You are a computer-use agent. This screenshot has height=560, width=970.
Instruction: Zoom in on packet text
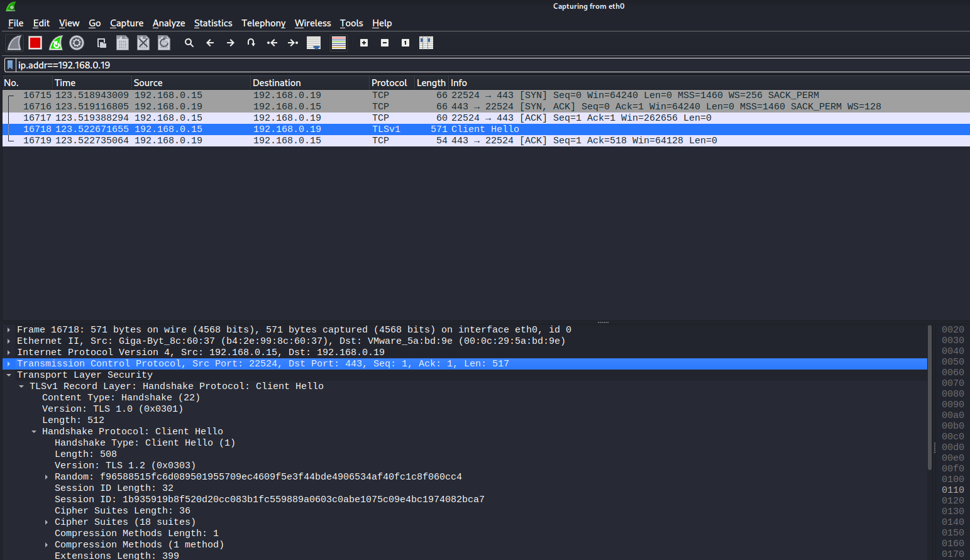(364, 43)
